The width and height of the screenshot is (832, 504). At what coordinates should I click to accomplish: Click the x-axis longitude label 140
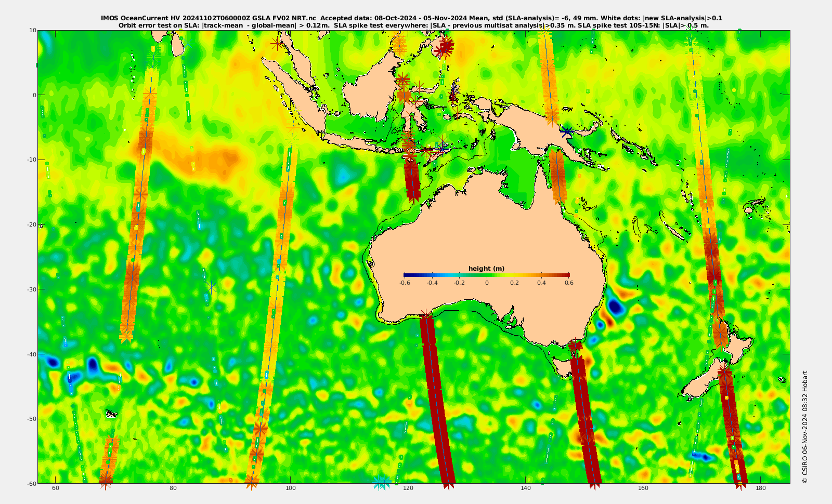[x=526, y=488]
